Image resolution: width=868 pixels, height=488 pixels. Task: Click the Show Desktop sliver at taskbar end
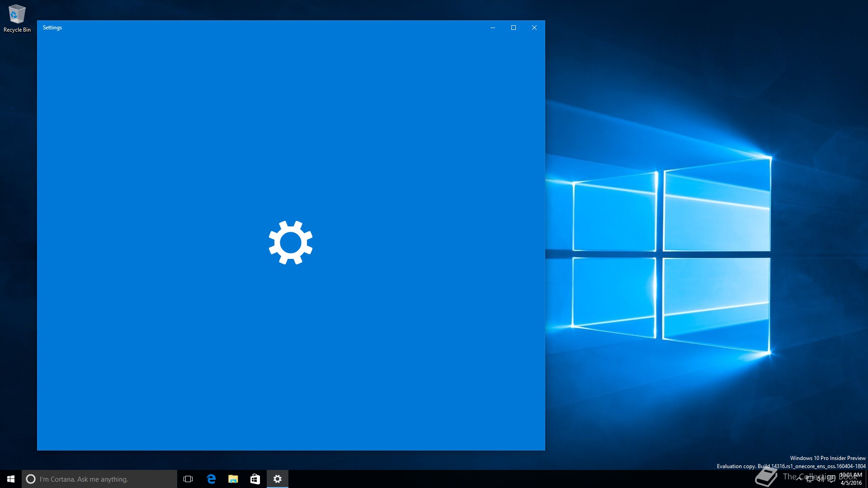click(x=867, y=479)
